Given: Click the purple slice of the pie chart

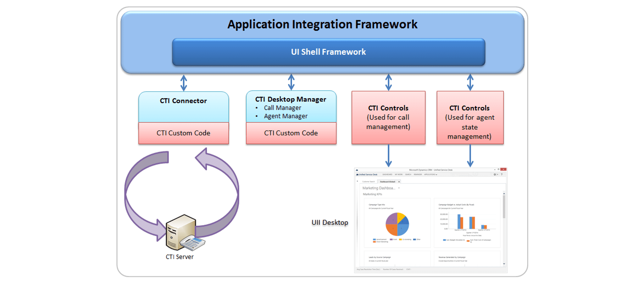Looking at the screenshot, I should [392, 219].
